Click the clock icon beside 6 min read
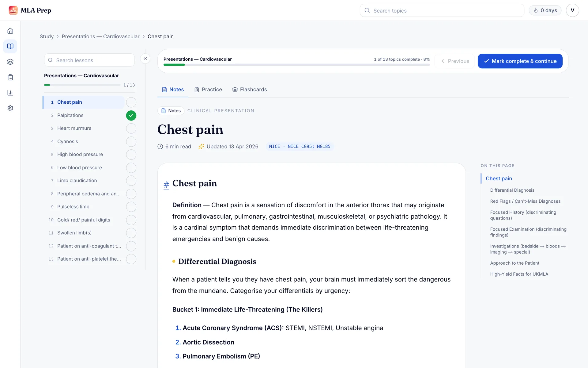The width and height of the screenshot is (588, 368). pyautogui.click(x=160, y=147)
